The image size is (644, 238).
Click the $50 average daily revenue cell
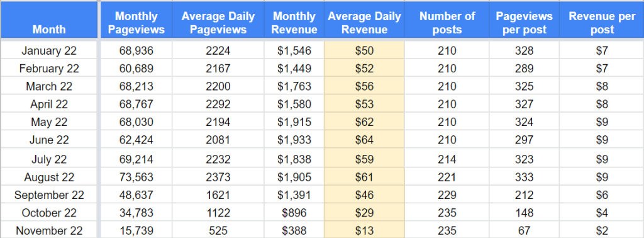pyautogui.click(x=364, y=51)
